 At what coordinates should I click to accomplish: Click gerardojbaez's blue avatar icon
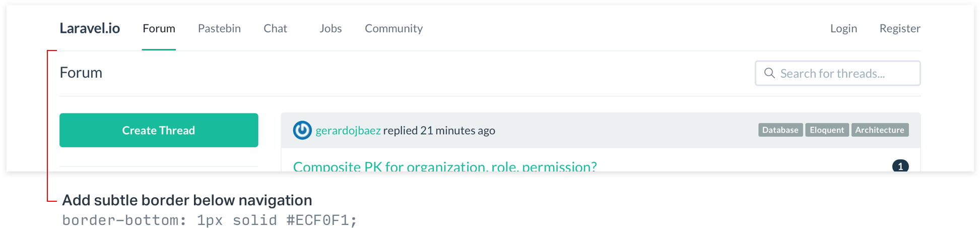tap(302, 130)
